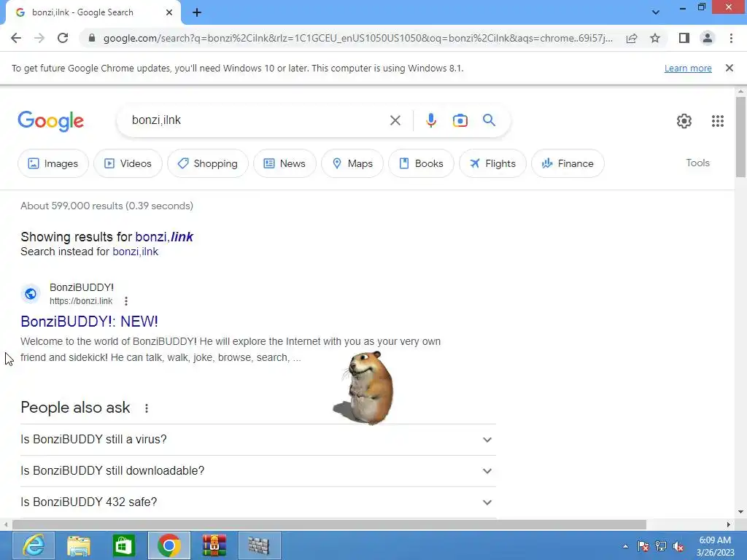Search instead for bonzi,ilnk
This screenshot has height=560, width=747.
pos(135,252)
